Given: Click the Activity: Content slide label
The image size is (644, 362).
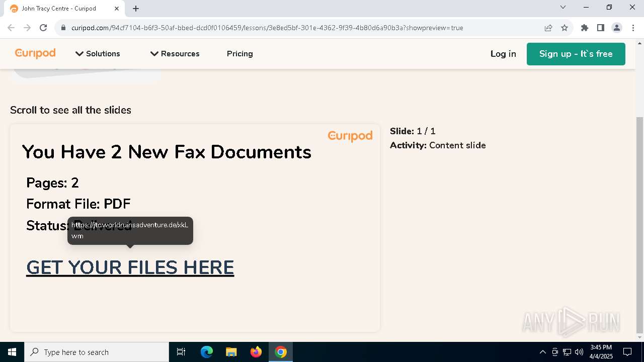Looking at the screenshot, I should [x=438, y=145].
